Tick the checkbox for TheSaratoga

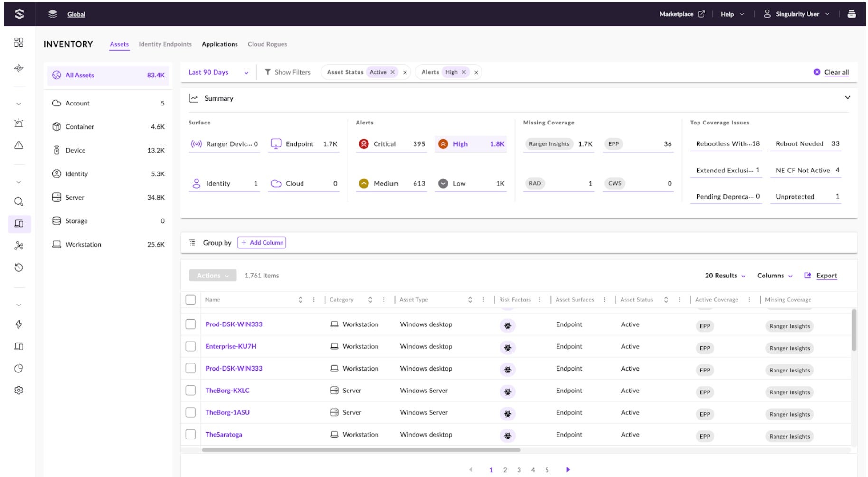[190, 434]
